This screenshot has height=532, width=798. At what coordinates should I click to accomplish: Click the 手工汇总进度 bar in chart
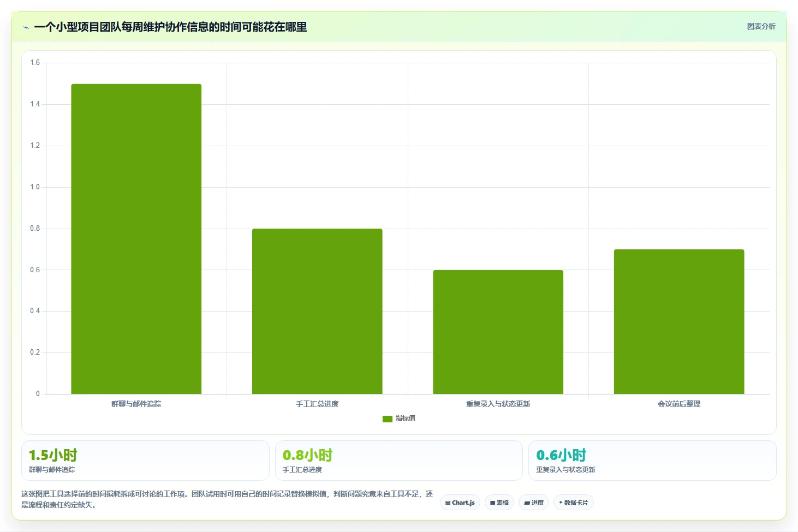click(x=317, y=311)
